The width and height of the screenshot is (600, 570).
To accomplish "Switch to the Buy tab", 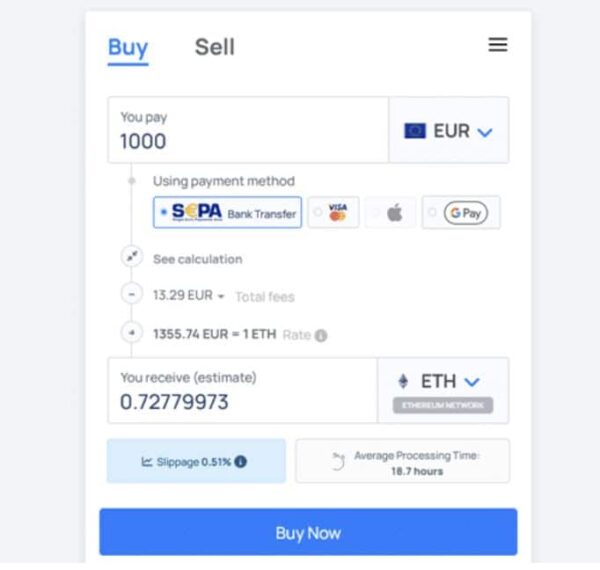I will coord(128,49).
